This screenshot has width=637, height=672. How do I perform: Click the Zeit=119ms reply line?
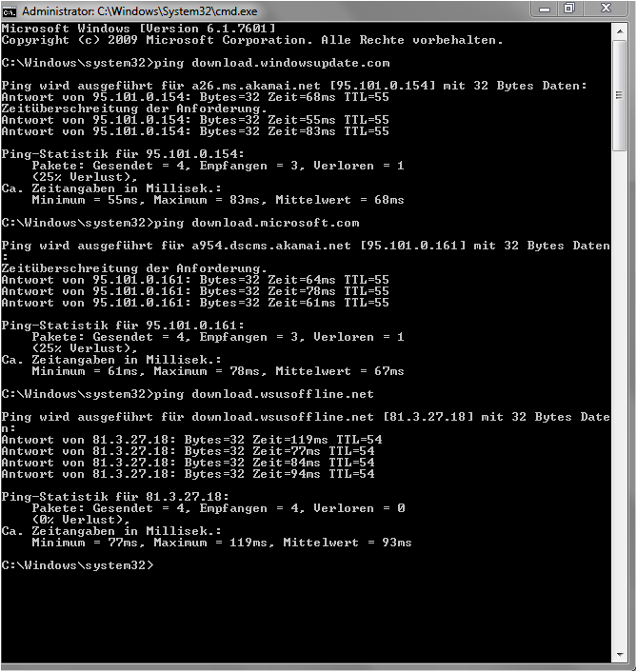tap(191, 440)
